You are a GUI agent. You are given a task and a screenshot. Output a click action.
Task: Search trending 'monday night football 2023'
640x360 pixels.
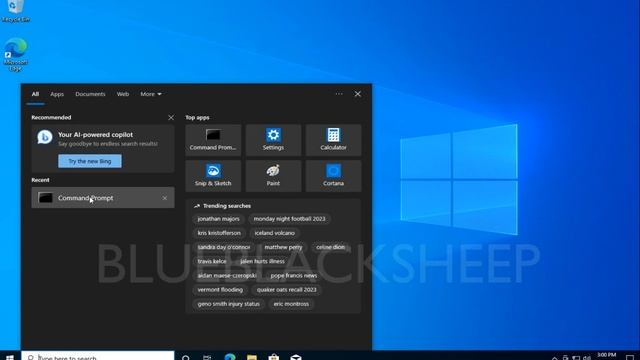pos(289,219)
